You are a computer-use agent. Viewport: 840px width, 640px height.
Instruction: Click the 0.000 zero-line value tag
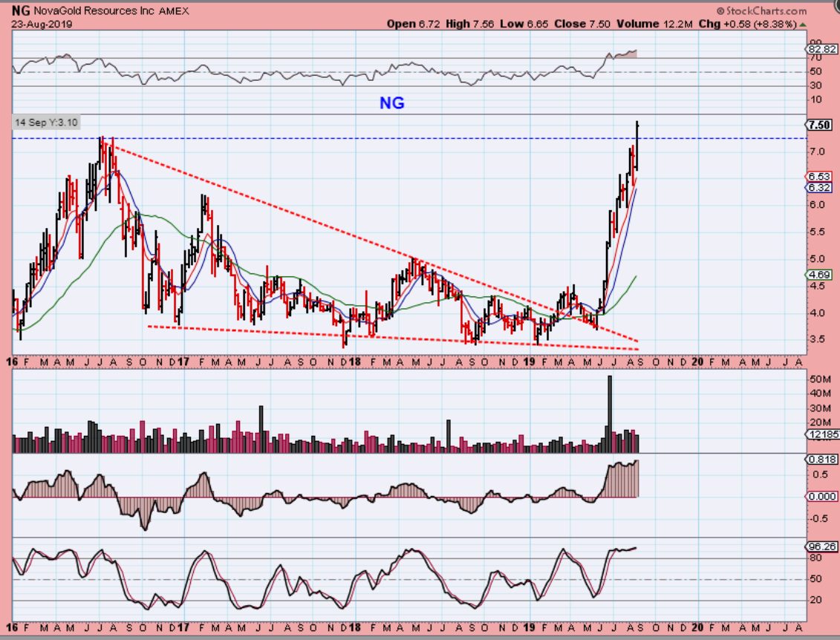pos(822,497)
